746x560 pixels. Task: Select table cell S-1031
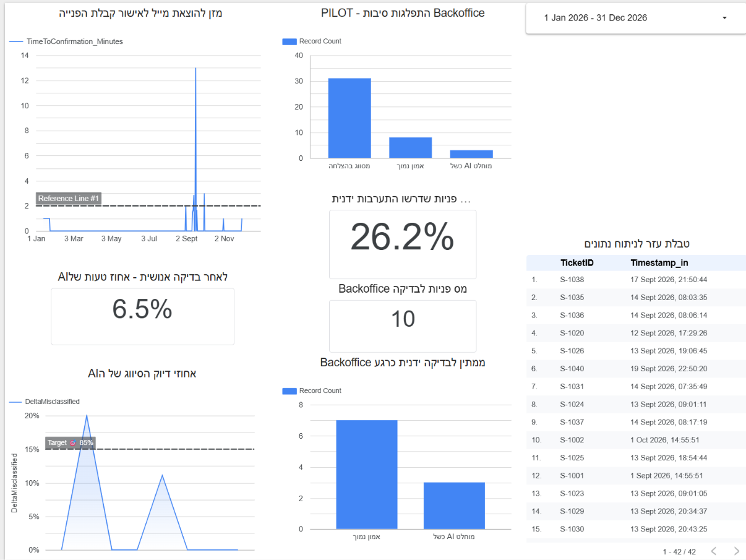coord(572,387)
